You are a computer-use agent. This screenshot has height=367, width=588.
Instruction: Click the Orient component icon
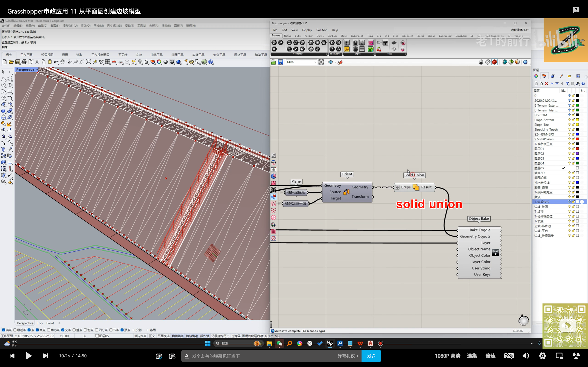(346, 192)
